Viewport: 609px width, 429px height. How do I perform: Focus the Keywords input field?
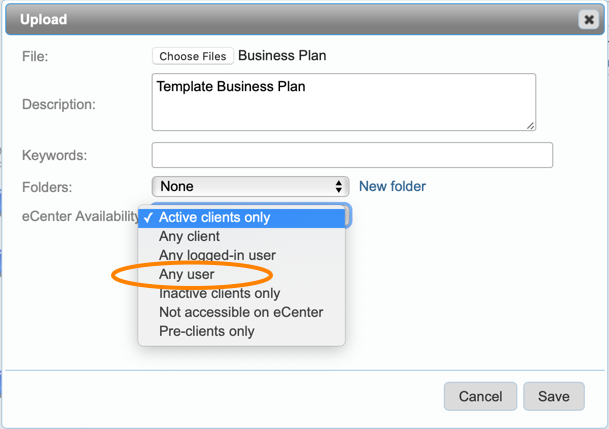pyautogui.click(x=352, y=155)
